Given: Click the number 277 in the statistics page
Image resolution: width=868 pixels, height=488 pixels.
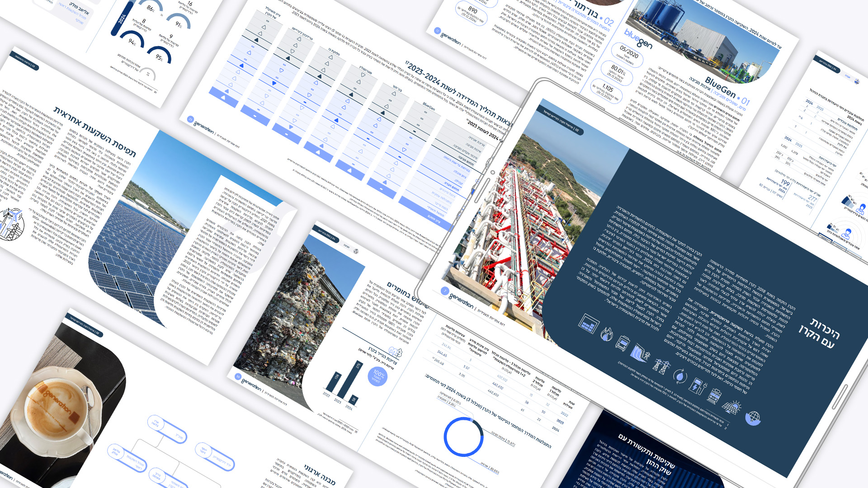Looking at the screenshot, I should pyautogui.click(x=812, y=198).
